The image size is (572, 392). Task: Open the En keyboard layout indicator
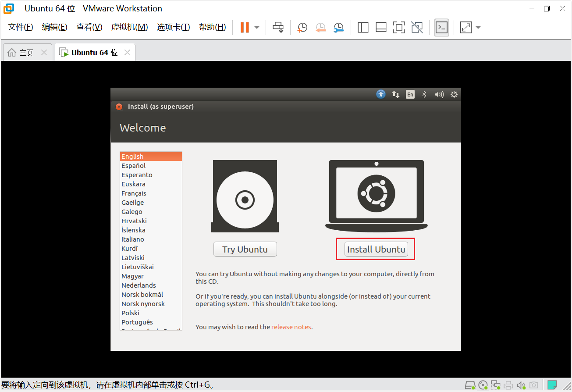410,94
